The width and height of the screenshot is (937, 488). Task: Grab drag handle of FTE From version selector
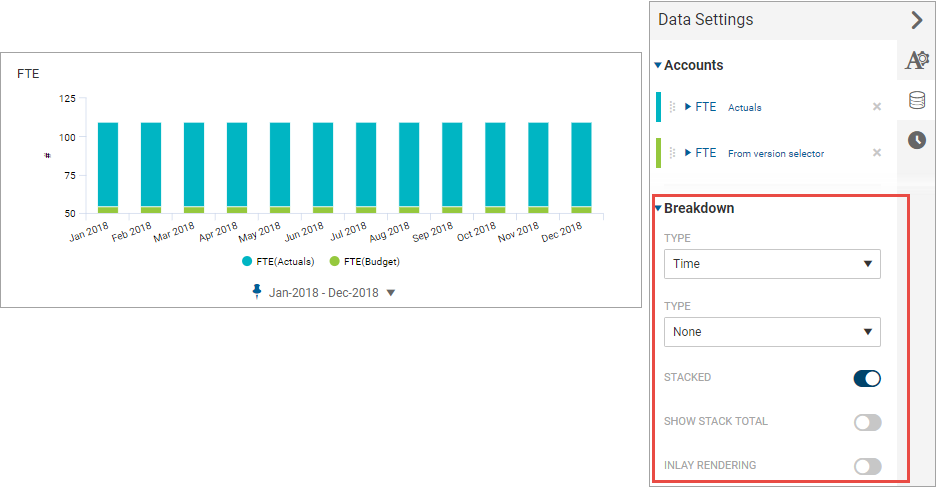click(x=672, y=153)
